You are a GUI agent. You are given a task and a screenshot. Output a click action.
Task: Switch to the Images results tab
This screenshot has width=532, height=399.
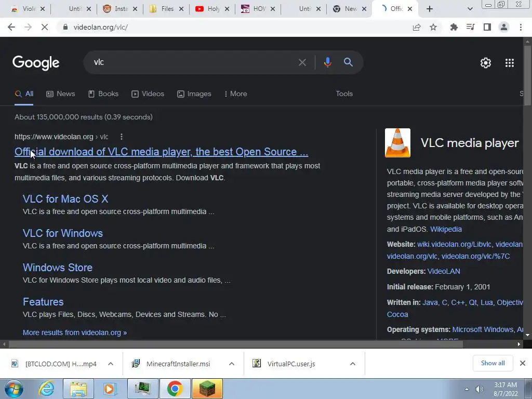(194, 94)
